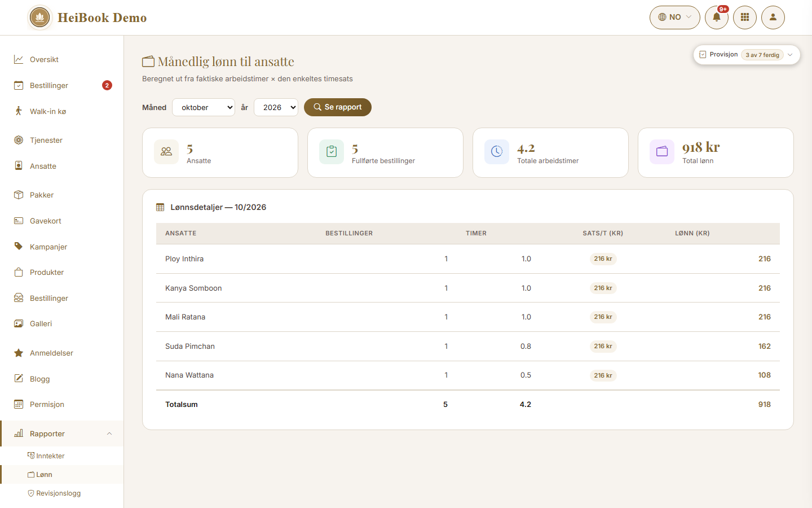This screenshot has height=508, width=812.
Task: Open Bestillinger with the 2 badge
Action: click(x=62, y=85)
